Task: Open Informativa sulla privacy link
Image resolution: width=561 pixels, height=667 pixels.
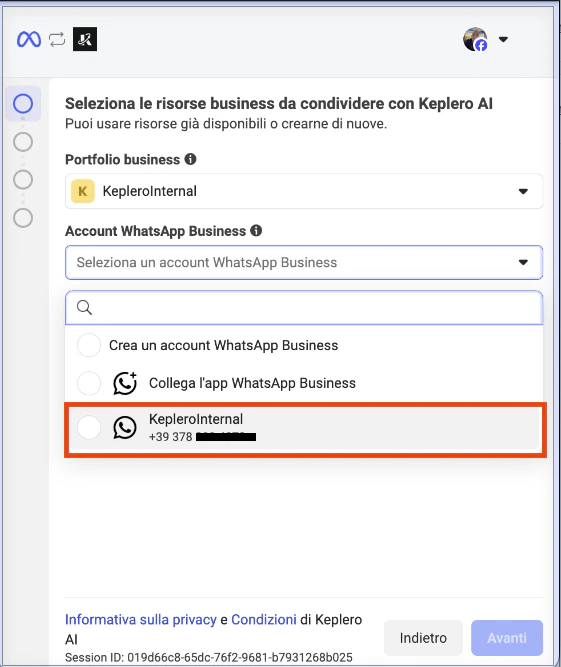Action: pyautogui.click(x=141, y=620)
